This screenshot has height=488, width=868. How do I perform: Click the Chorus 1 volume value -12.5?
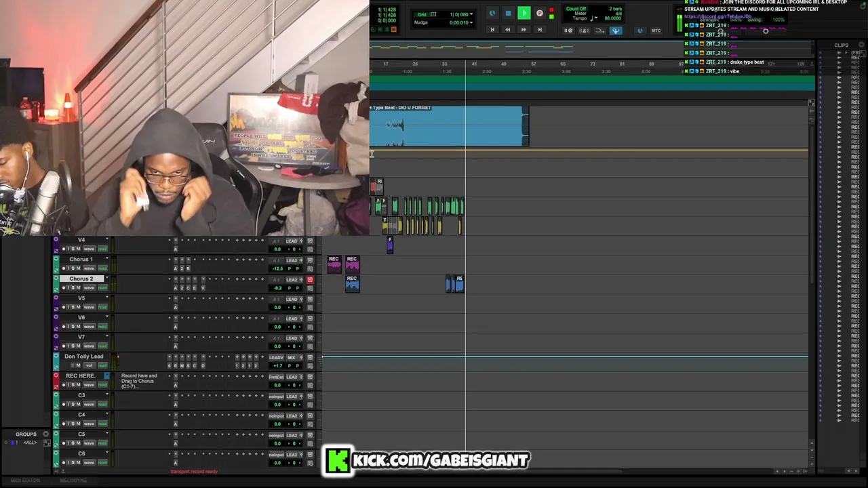[x=277, y=268]
